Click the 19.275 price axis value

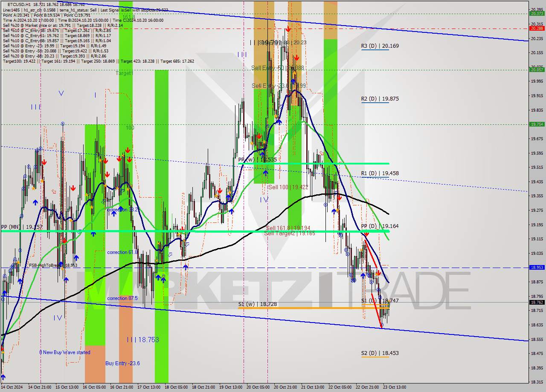pyautogui.click(x=537, y=210)
